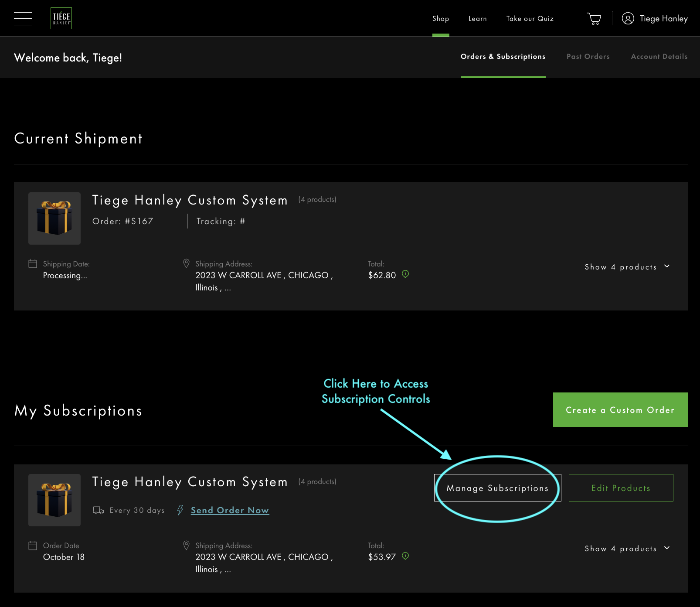Go to Take our Quiz
The width and height of the screenshot is (700, 607).
pos(530,19)
